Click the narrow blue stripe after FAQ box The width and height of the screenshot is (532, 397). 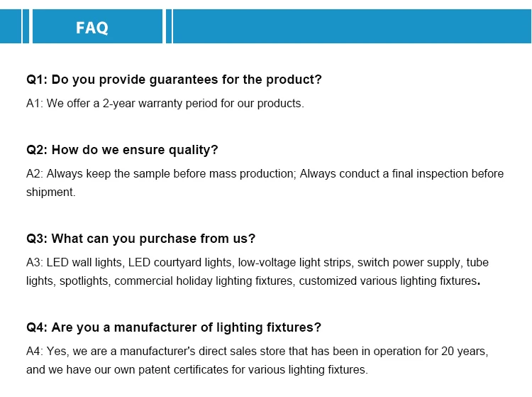pos(169,26)
